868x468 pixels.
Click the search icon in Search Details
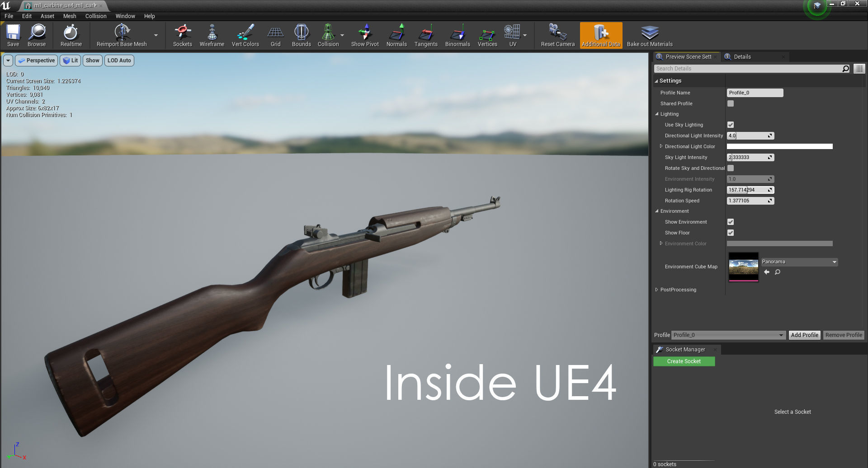(845, 69)
